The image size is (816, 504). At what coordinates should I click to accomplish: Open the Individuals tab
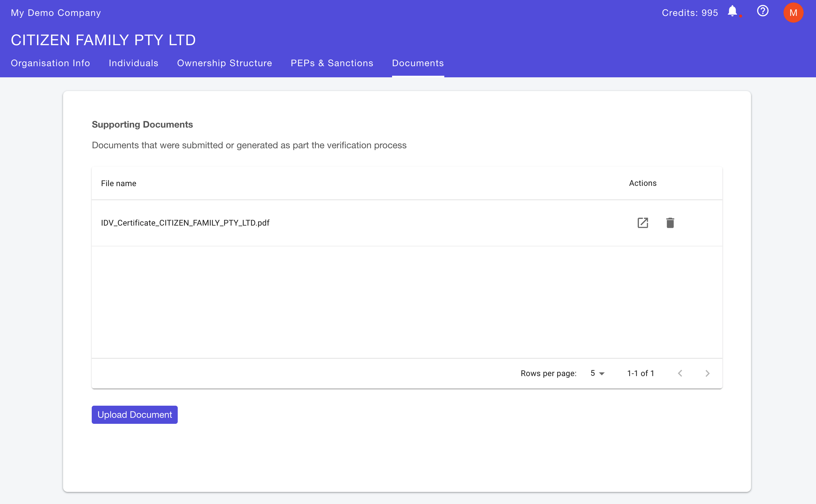[133, 63]
